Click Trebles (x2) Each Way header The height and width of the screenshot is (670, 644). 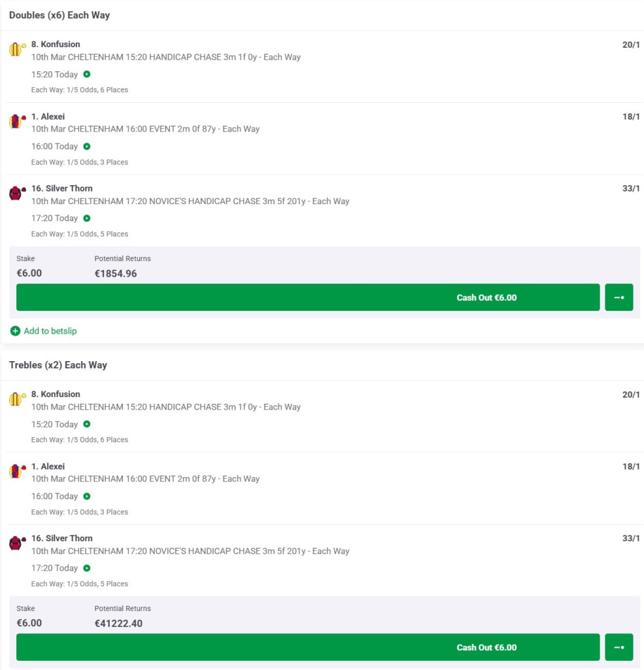coord(58,365)
